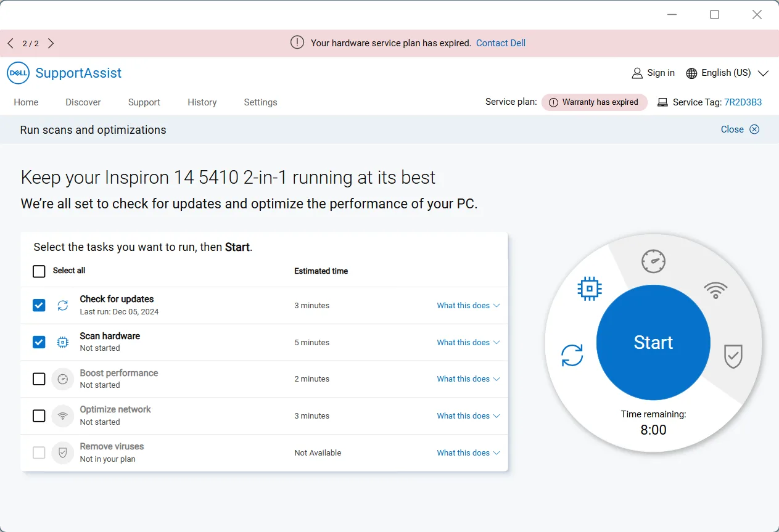779x532 pixels.
Task: Expand What this does for Optimize network
Action: [x=468, y=415]
